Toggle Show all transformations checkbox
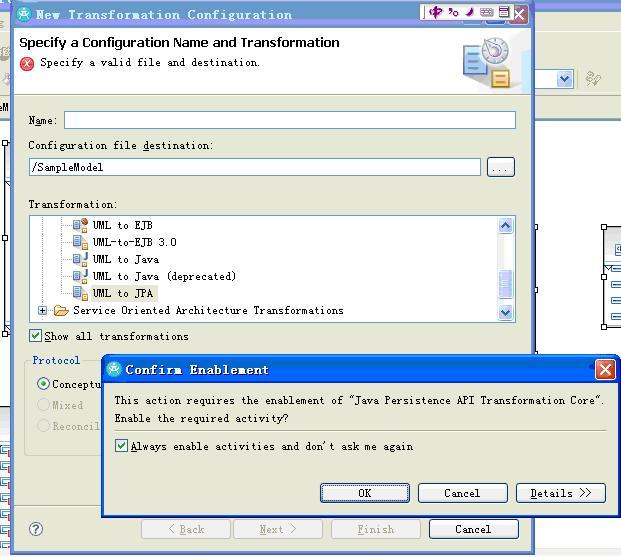 (x=35, y=336)
